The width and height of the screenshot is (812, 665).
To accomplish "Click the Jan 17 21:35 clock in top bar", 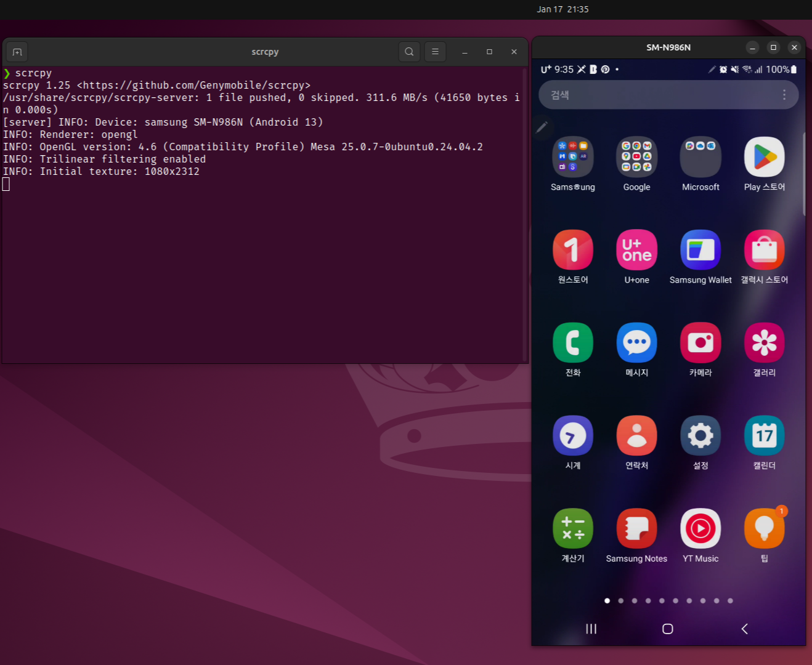I will point(562,9).
